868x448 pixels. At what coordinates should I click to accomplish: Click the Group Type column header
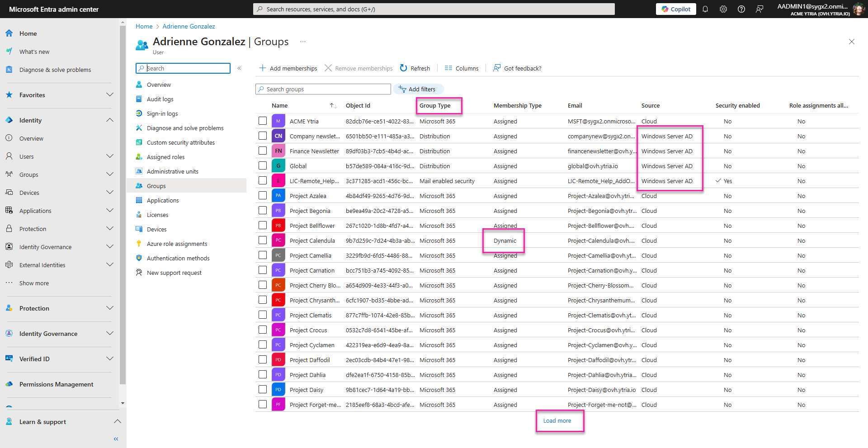tap(435, 105)
